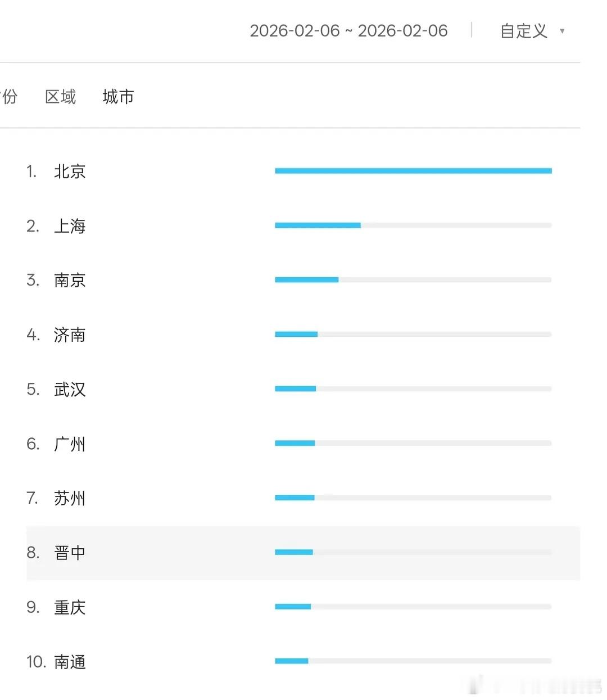Image resolution: width=607 pixels, height=700 pixels.
Task: Click the bar for 晋中
Action: 293,552
